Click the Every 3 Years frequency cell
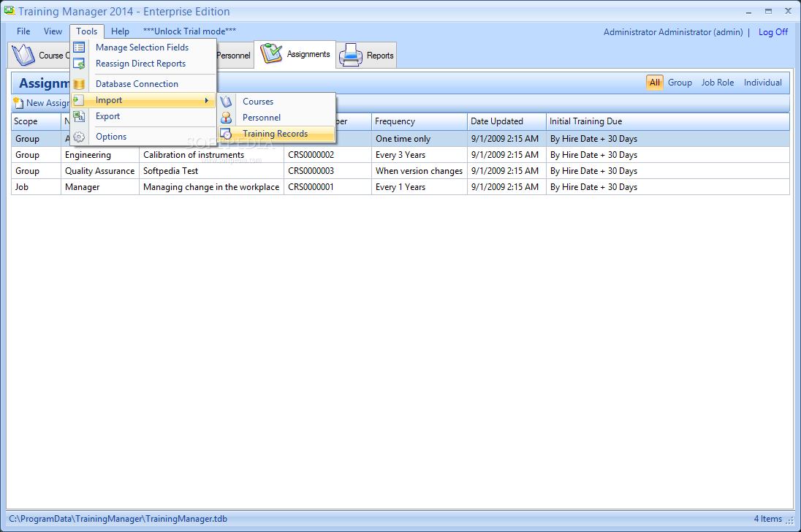The width and height of the screenshot is (801, 532). (x=419, y=155)
